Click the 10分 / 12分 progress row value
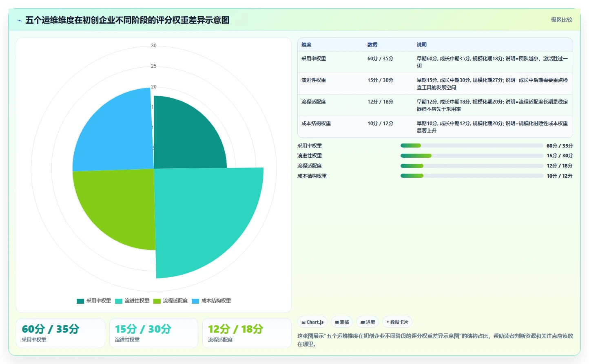 (x=560, y=176)
